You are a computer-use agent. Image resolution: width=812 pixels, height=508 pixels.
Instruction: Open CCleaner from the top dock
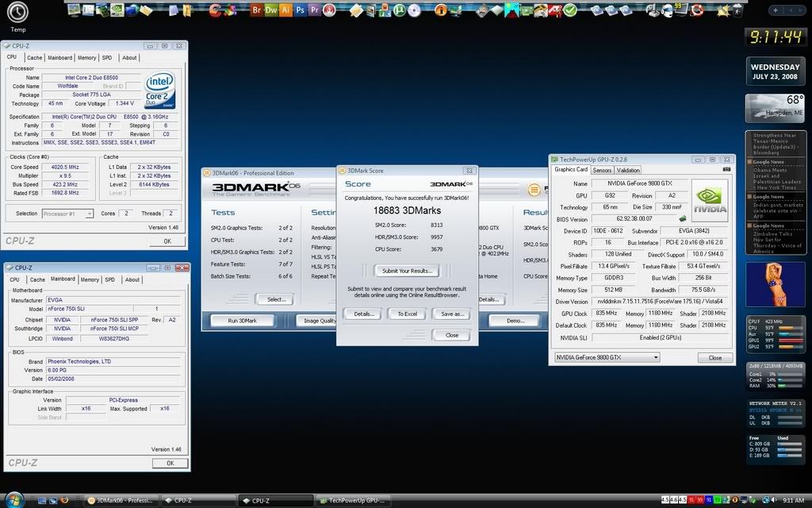click(x=216, y=10)
